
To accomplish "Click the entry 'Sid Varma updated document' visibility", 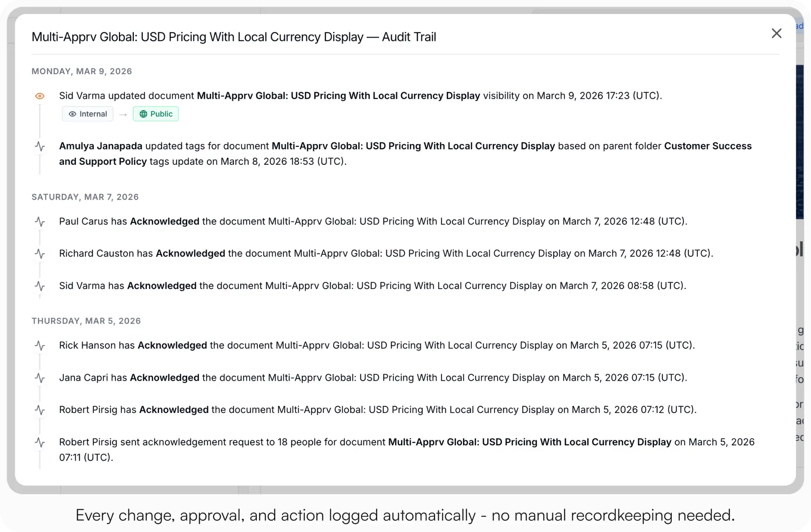I will (361, 96).
